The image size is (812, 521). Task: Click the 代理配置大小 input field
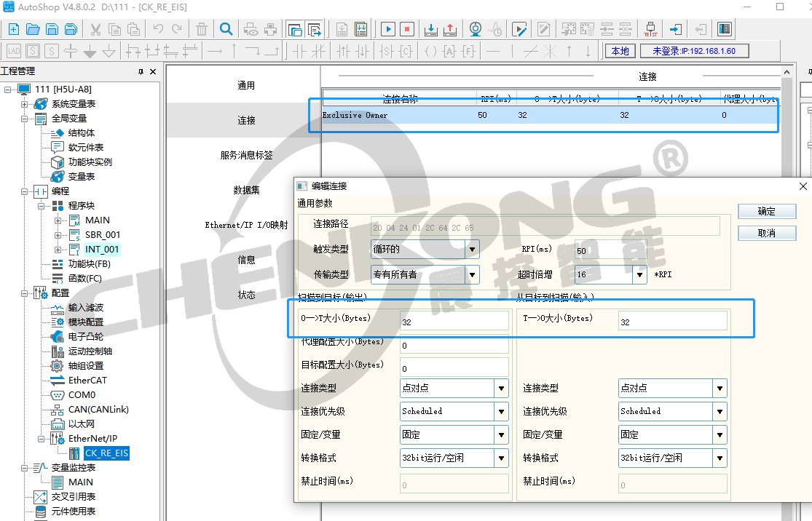click(454, 345)
